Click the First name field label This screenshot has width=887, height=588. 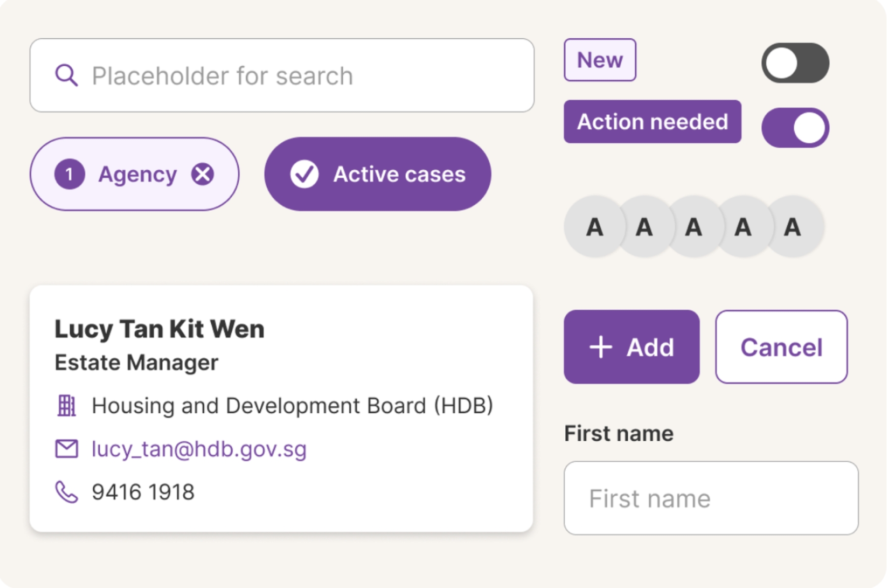click(x=619, y=433)
